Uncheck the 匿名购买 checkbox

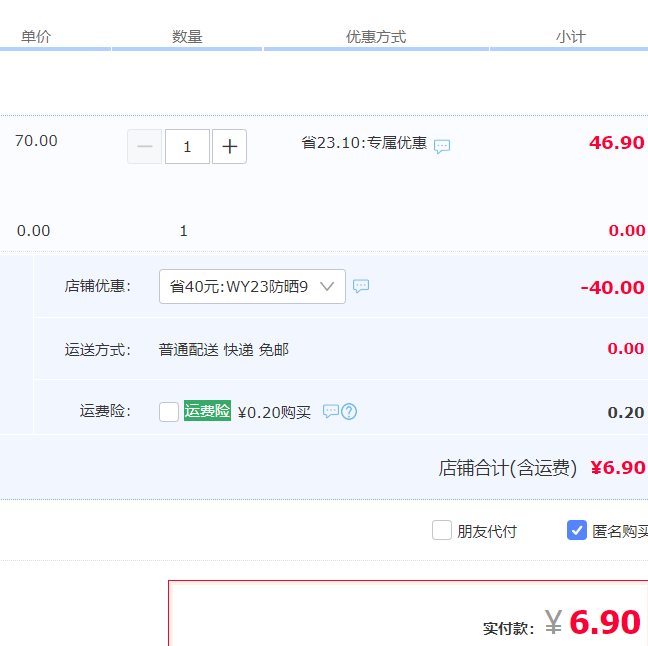coord(577,530)
